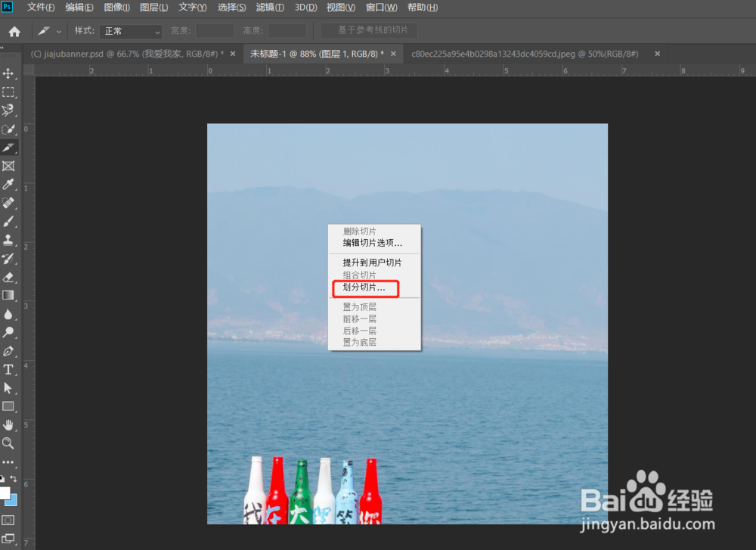Click the foreground color swatch
Screen dimensions: 756x550
point(5,493)
